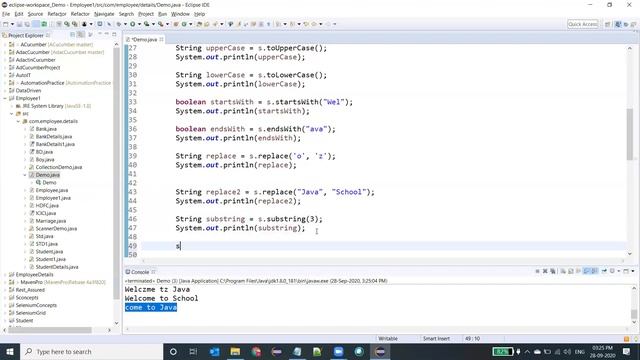Click the New Java Class toolbar icon
The image size is (640, 360).
pos(184,24)
